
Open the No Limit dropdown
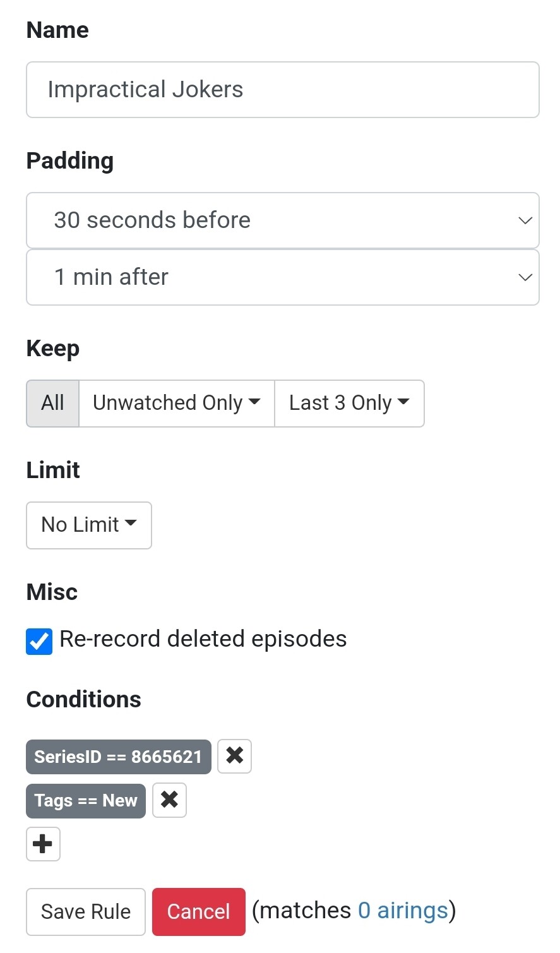pos(88,525)
